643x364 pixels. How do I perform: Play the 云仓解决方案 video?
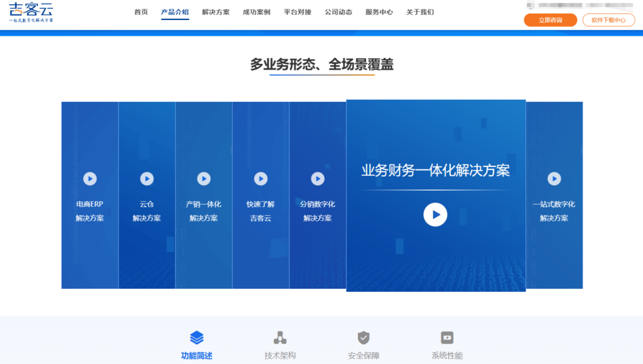point(147,179)
